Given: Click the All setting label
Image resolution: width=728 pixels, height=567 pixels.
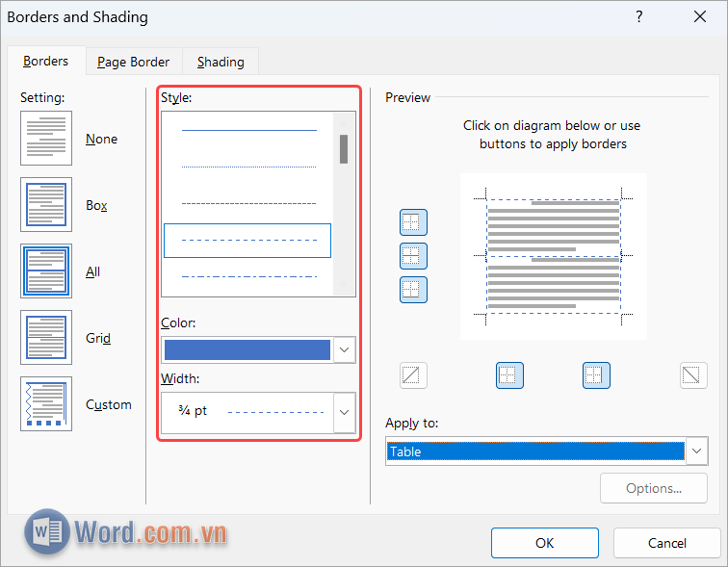Looking at the screenshot, I should pyautogui.click(x=92, y=271).
